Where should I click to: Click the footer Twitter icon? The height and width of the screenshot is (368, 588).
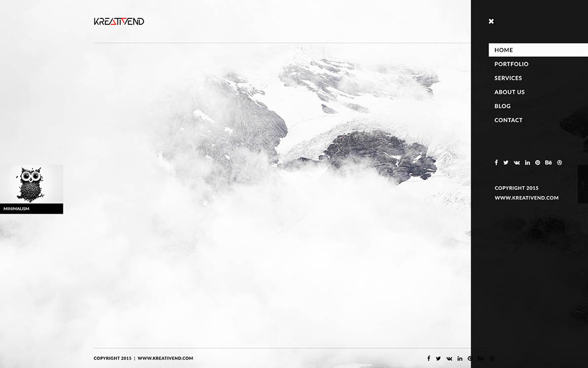pos(438,358)
